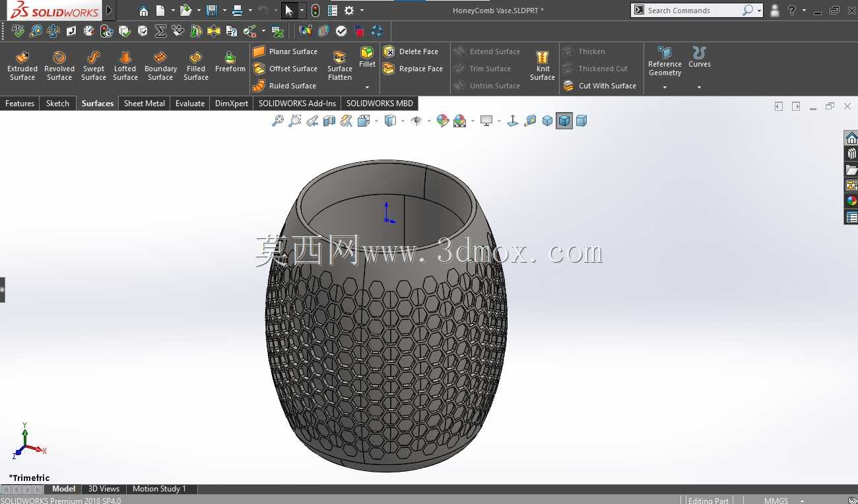Toggle the Select arrow tool
858x504 pixels.
[288, 11]
